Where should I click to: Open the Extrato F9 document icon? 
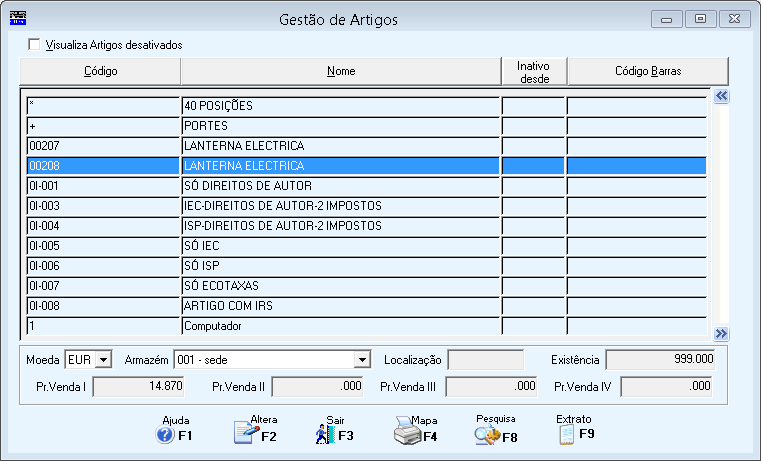click(566, 434)
